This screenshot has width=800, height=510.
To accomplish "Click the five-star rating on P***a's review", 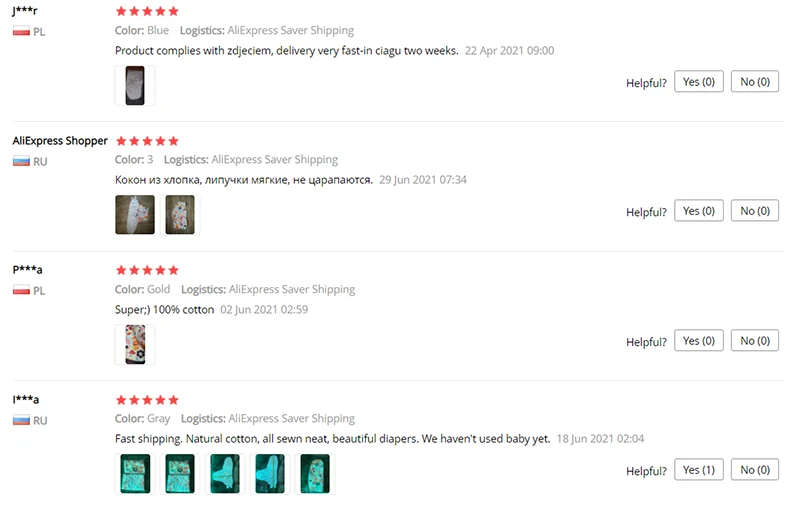I will [147, 270].
